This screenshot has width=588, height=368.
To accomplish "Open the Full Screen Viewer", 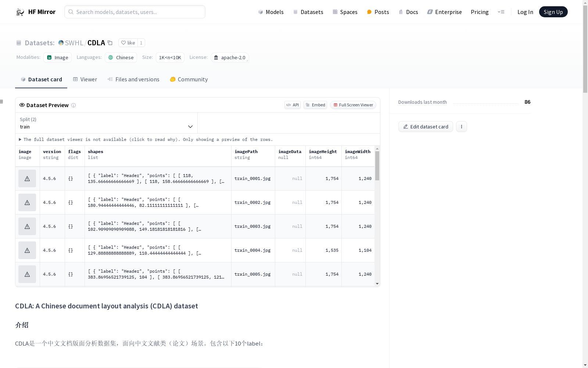I will [x=353, y=105].
